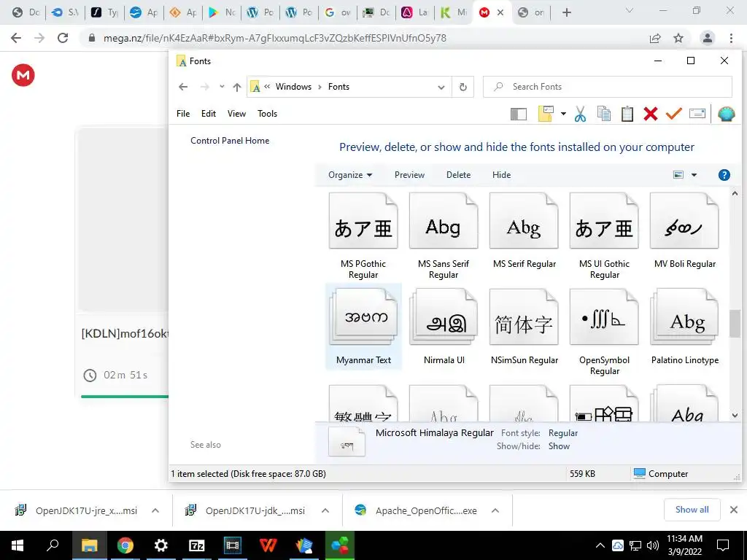Expand OpenJDK17U-jdk download options arrow
The width and height of the screenshot is (747, 560).
325,510
